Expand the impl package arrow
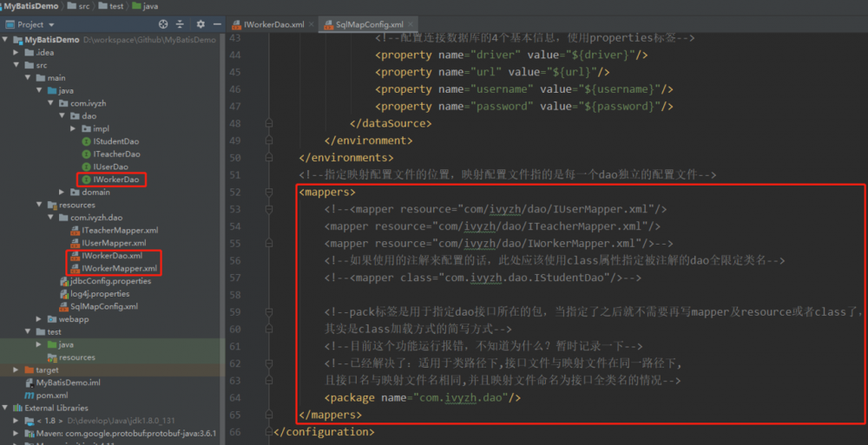868x445 pixels. (73, 128)
